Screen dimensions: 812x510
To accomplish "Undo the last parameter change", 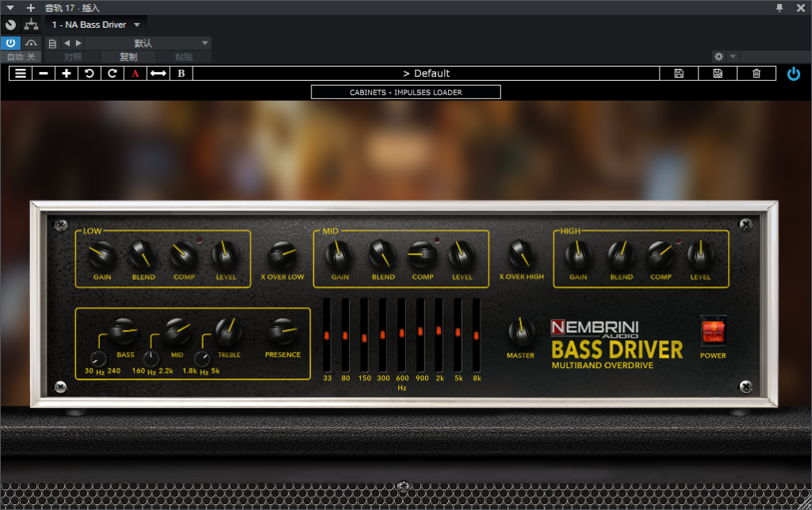I will pyautogui.click(x=89, y=74).
